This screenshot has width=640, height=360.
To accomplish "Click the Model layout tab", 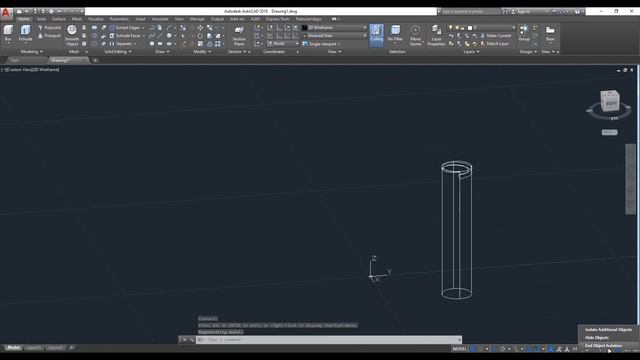I will [13, 348].
